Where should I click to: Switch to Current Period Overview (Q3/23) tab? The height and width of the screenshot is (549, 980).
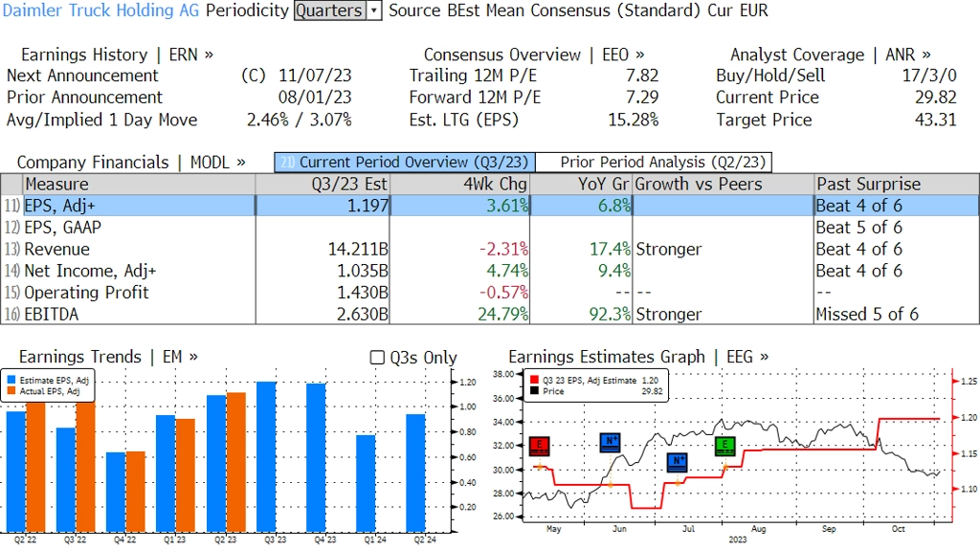[x=405, y=163]
